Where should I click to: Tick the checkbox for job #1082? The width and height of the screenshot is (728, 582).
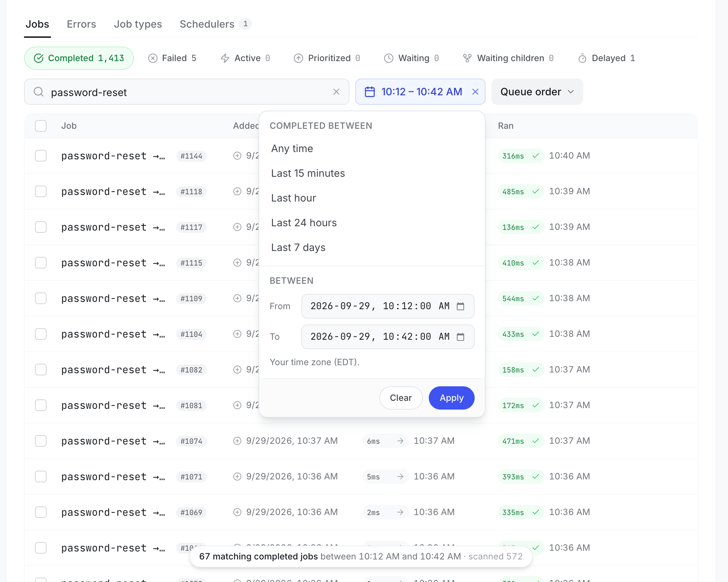(x=41, y=370)
